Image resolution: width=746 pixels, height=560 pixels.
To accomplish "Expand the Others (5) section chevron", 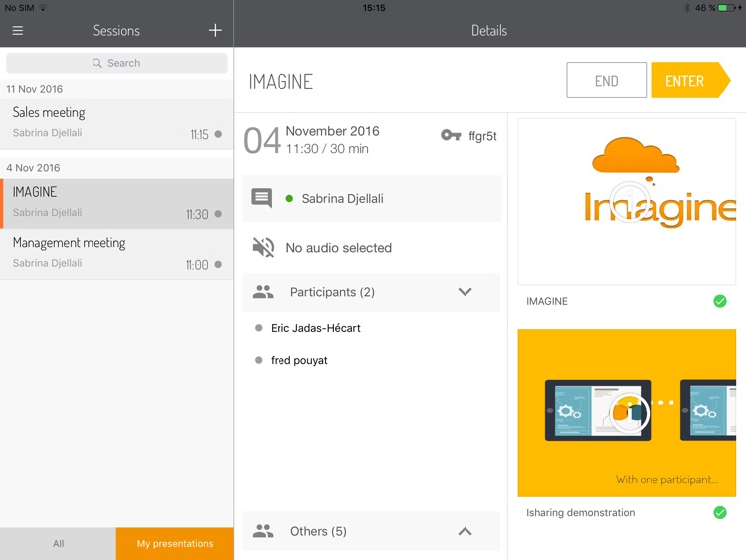I will point(465,531).
